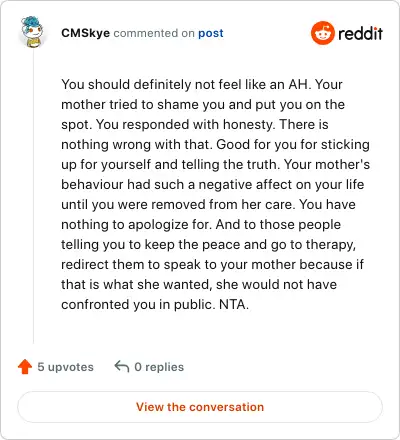Click the line "redirect them to speak"

click(212, 264)
